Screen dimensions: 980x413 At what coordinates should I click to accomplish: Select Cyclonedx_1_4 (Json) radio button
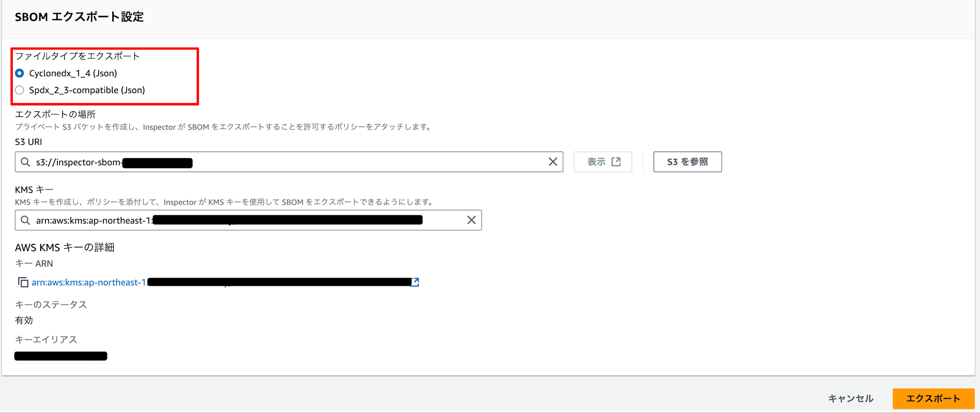(x=20, y=73)
